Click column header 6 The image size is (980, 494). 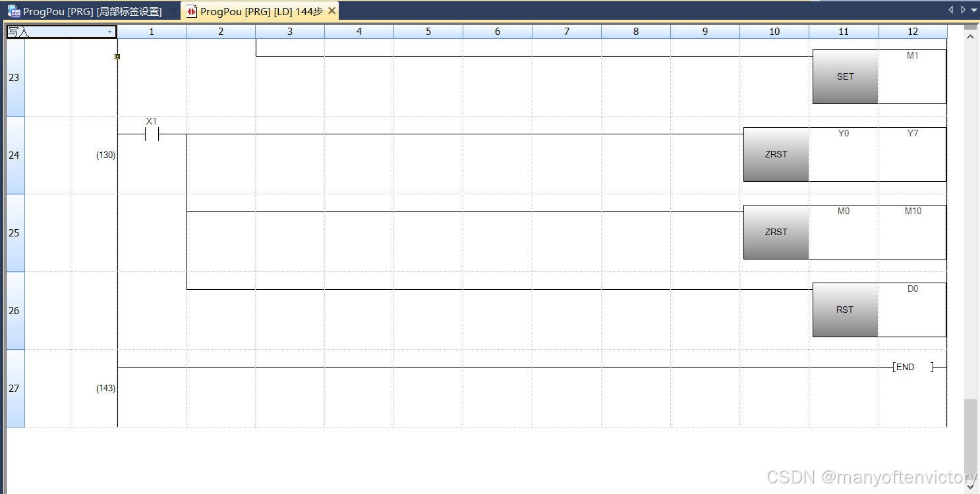click(x=498, y=32)
